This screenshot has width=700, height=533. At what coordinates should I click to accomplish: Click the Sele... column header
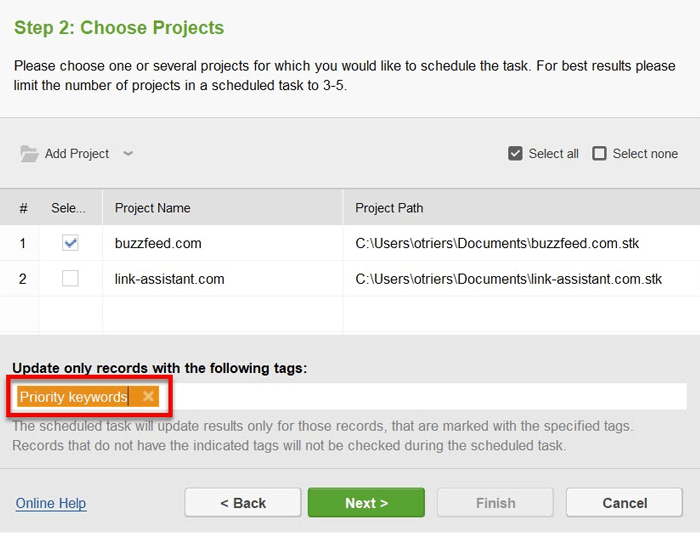(68, 208)
